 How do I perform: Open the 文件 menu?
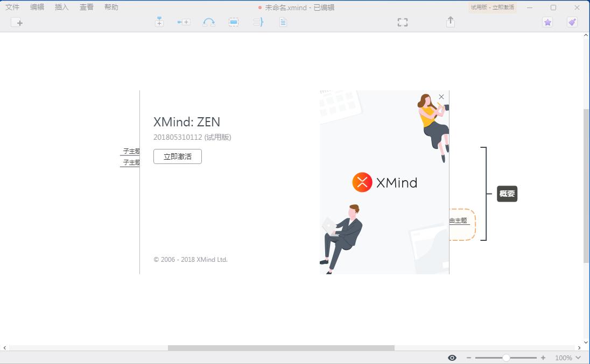point(12,7)
